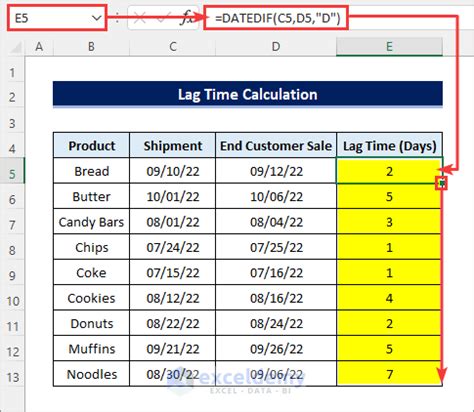The image size is (474, 412).
Task: Click shipment date 09/21/22
Action: [173, 348]
